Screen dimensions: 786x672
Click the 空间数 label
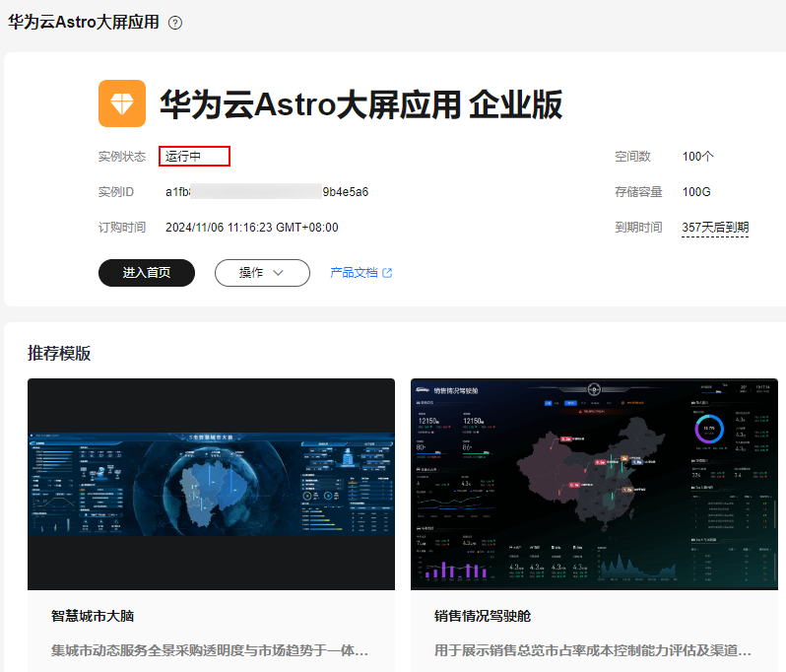tap(632, 157)
